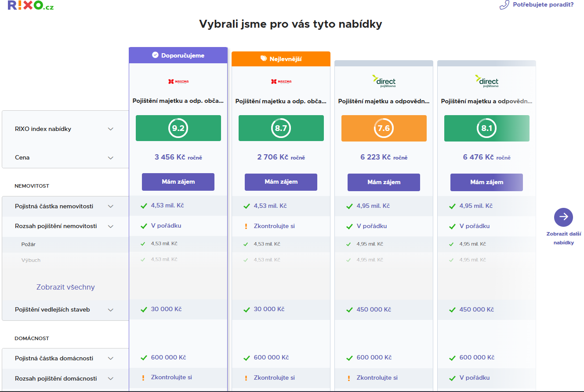Click Mám zájem for the 6 223 Kč offer

tap(384, 182)
